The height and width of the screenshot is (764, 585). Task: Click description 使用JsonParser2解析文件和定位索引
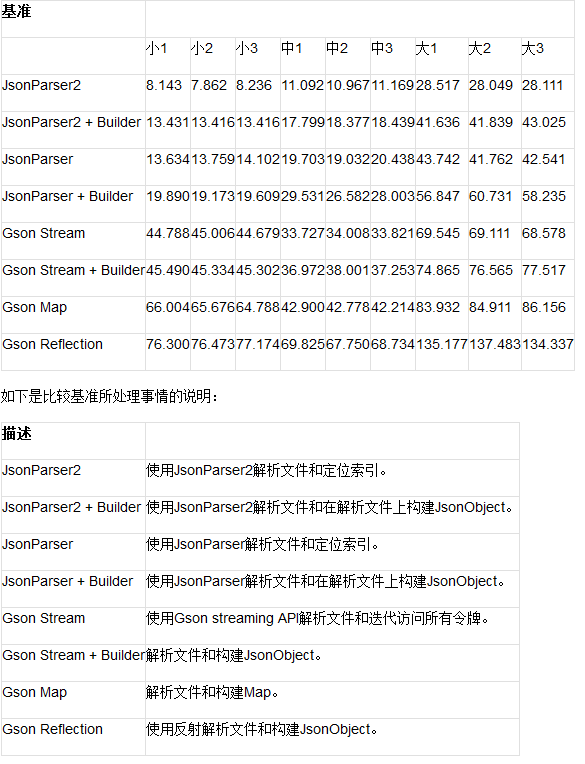[266, 470]
